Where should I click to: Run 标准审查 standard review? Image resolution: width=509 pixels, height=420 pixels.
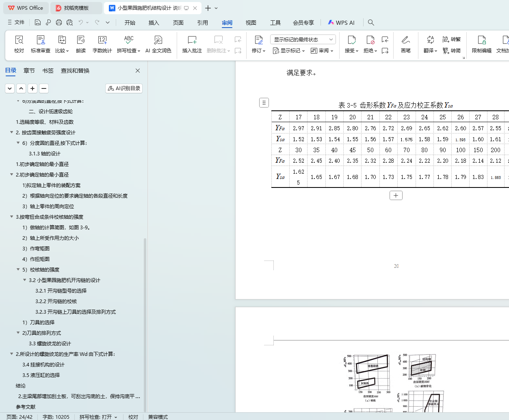(41, 44)
